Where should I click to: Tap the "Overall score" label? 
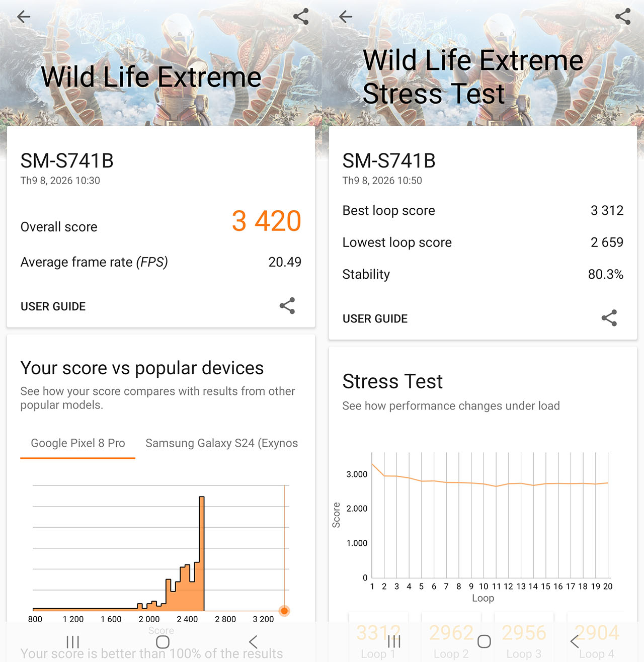click(59, 227)
